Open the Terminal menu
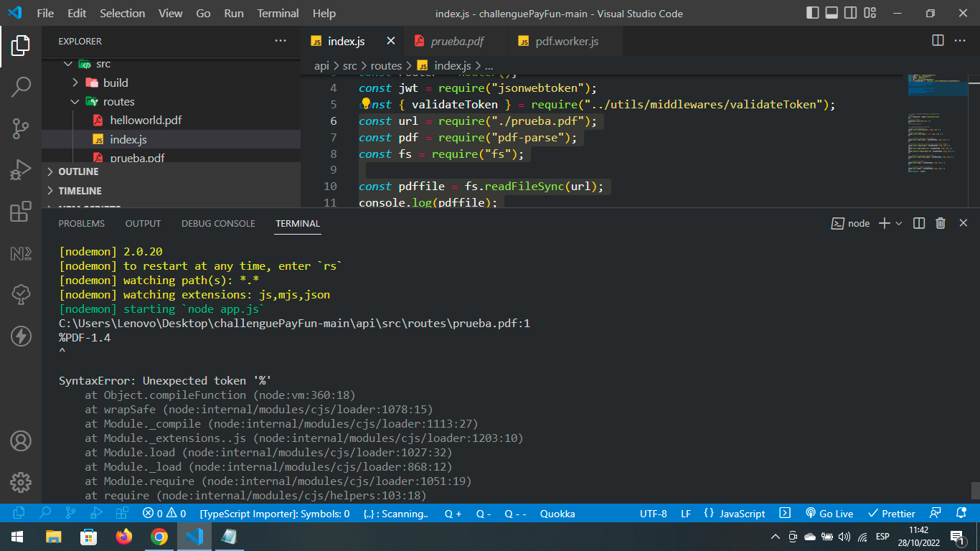 [278, 13]
